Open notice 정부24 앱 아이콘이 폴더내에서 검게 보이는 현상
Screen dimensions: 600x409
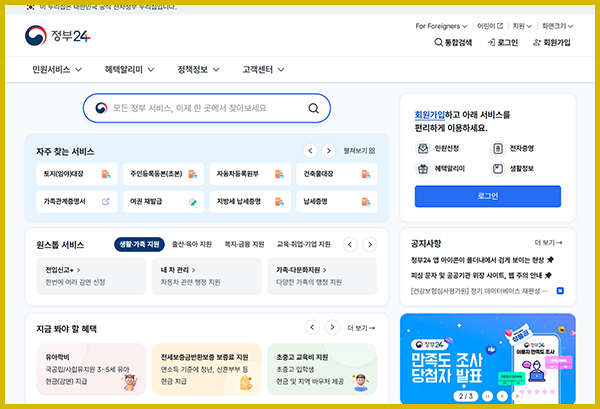(x=477, y=260)
